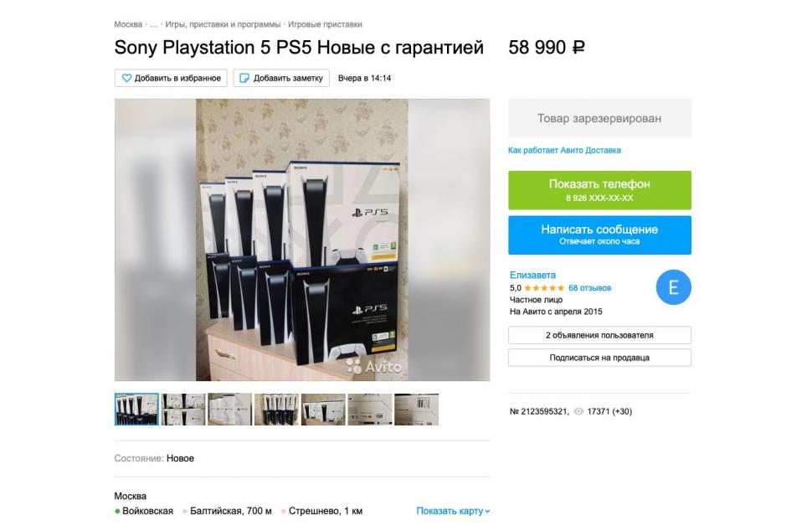This screenshot has height=526, width=812.
Task: Open seller name Елизавета profile link
Action: point(532,276)
